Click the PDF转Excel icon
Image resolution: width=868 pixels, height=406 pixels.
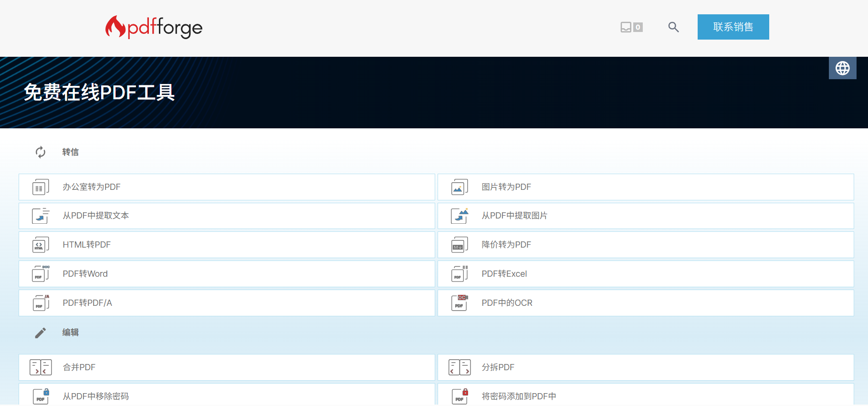coord(460,274)
